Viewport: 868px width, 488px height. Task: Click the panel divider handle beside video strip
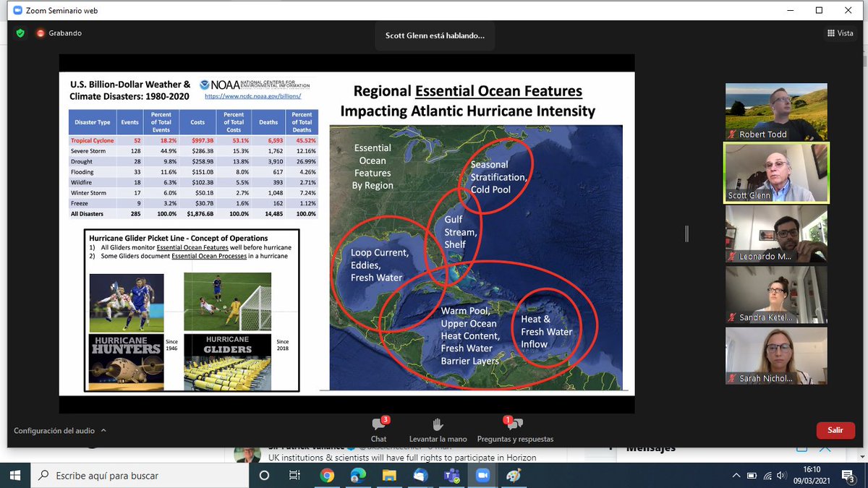click(x=686, y=233)
